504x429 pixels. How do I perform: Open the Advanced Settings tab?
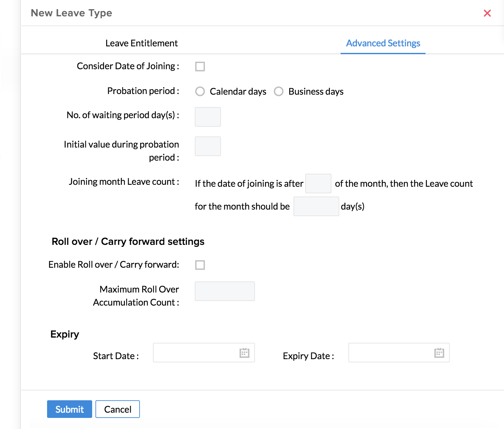(x=383, y=43)
